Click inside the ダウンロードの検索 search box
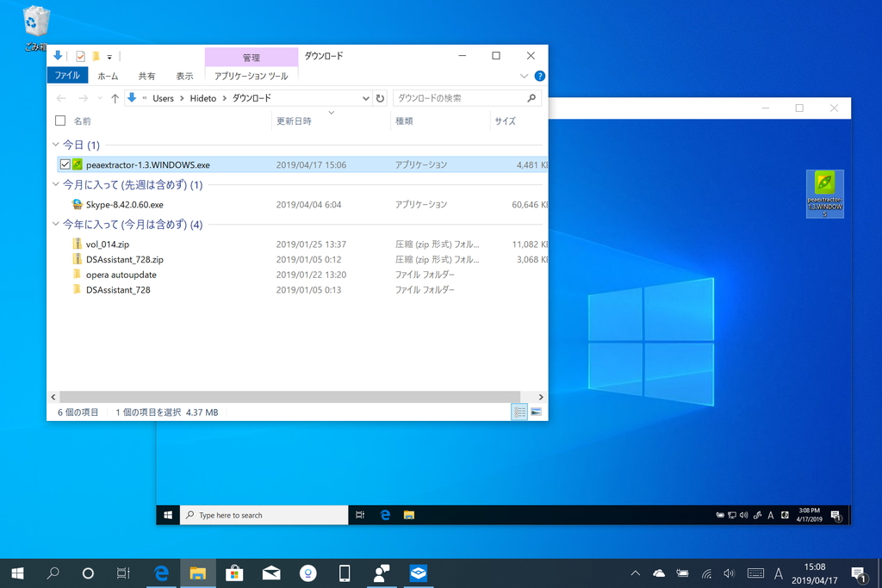This screenshot has height=588, width=882. 461,98
